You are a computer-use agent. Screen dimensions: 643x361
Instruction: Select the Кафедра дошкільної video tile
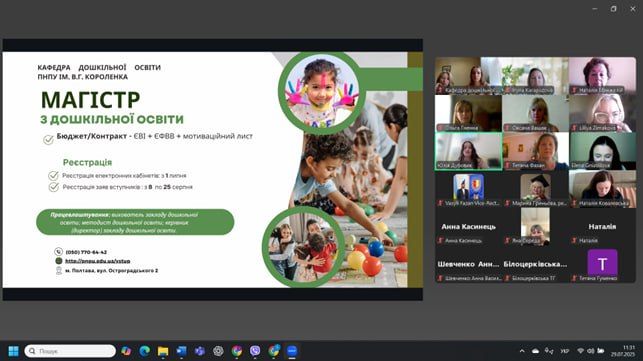pyautogui.click(x=468, y=76)
